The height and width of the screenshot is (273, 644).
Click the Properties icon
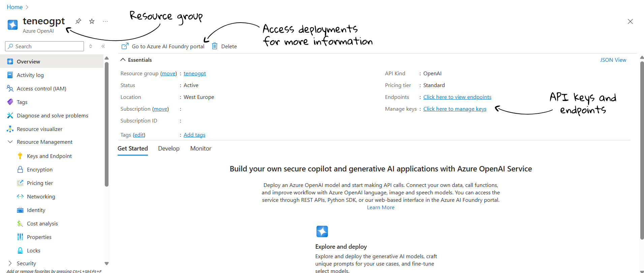tap(20, 237)
